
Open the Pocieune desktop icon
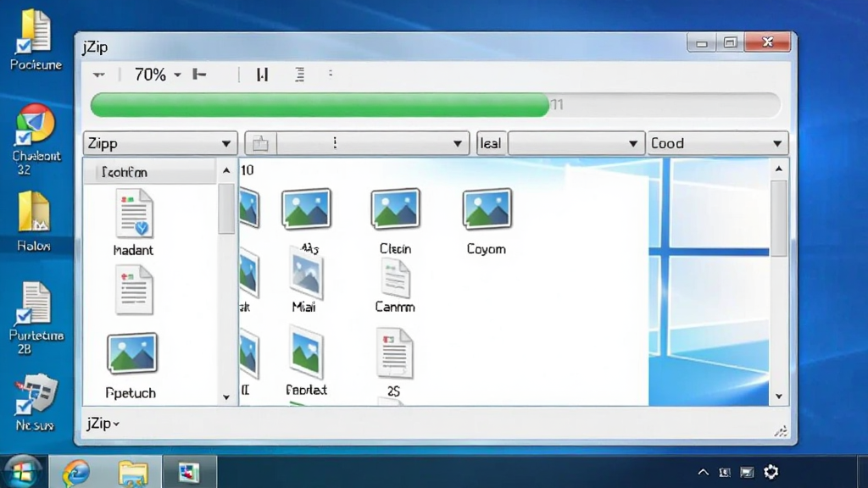[36, 40]
